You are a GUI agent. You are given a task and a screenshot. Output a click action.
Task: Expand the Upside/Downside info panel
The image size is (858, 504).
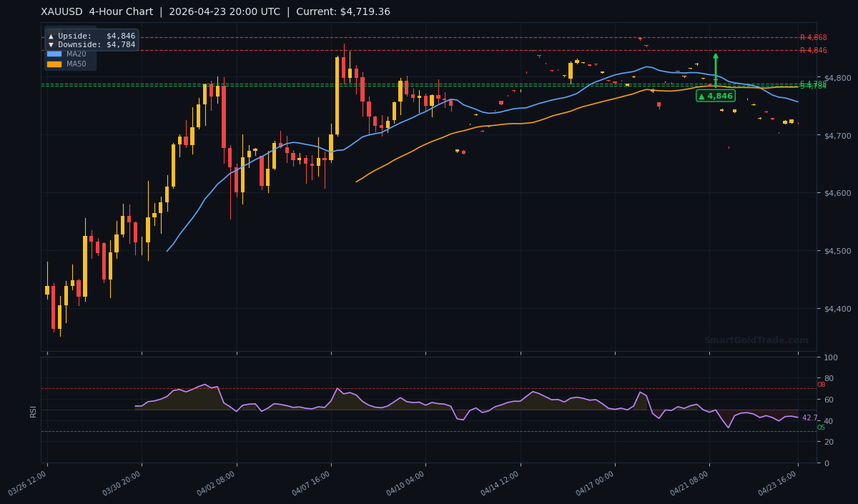[93, 39]
